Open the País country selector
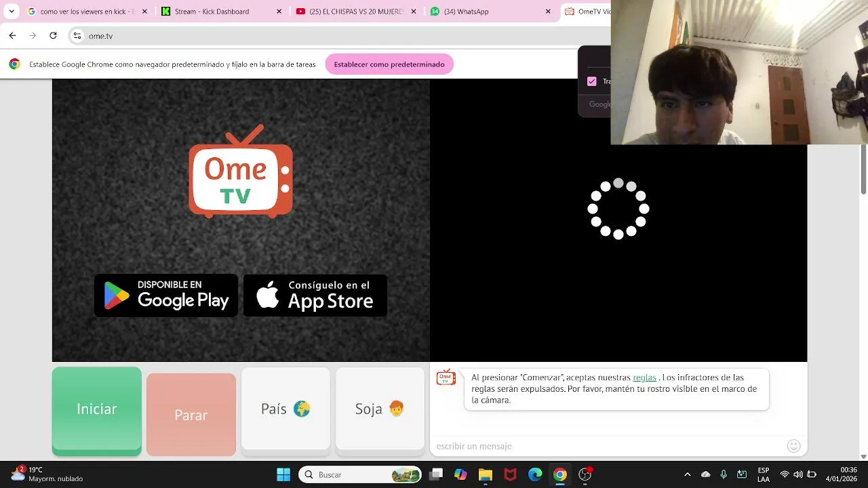The width and height of the screenshot is (868, 488). click(x=285, y=409)
